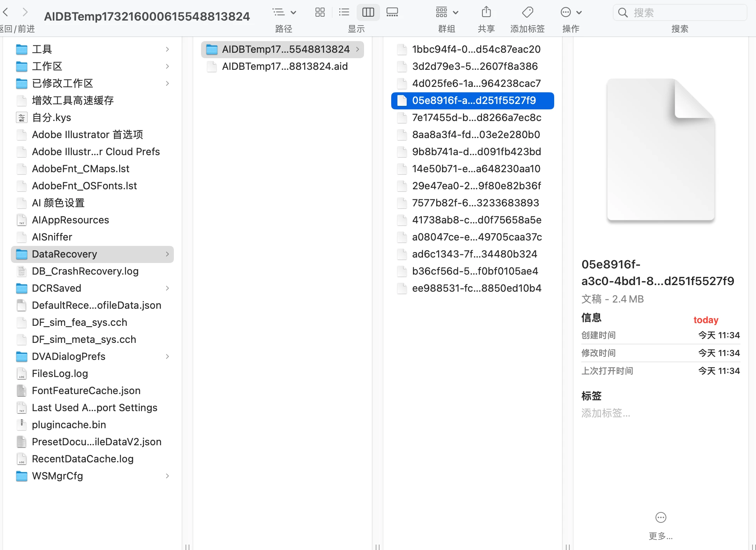
Task: Switch to gallery view mode
Action: tap(392, 12)
